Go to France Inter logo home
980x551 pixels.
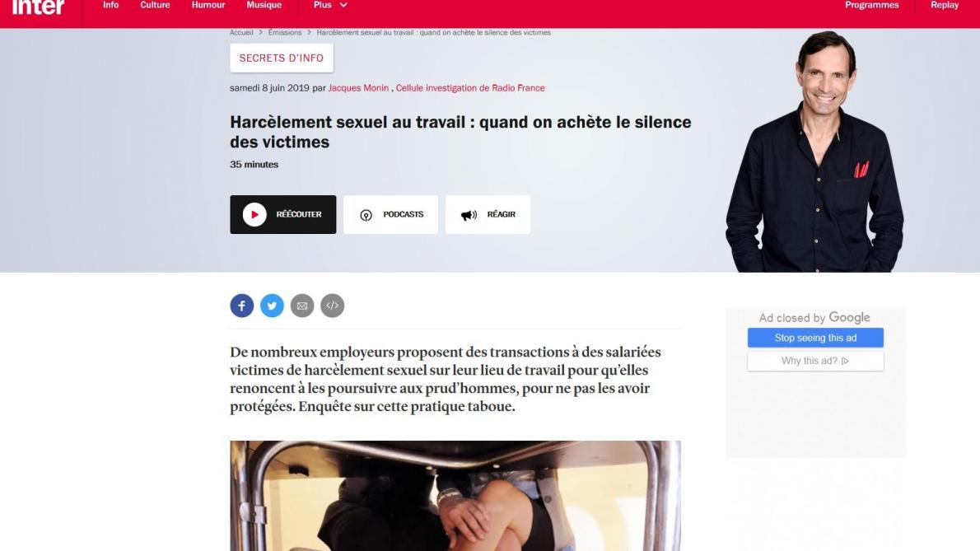coord(39,7)
